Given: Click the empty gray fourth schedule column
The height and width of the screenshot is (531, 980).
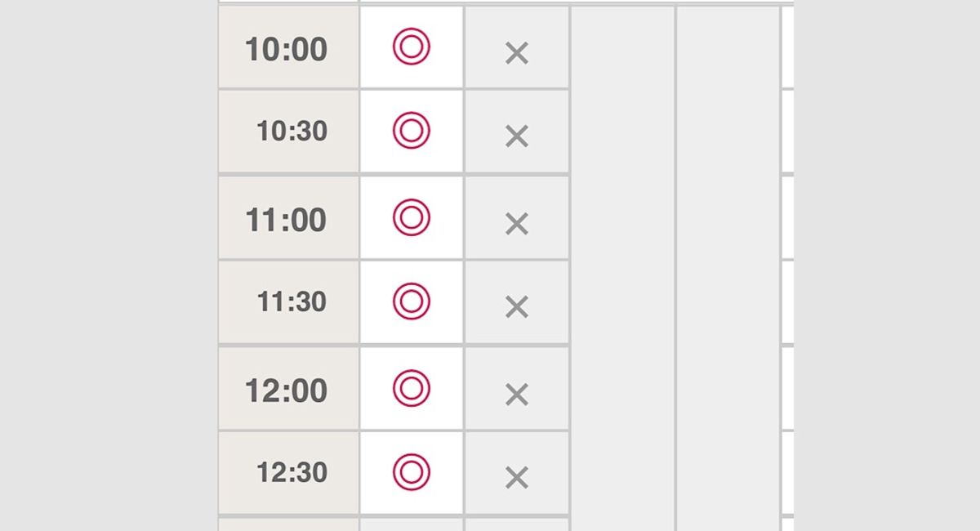Looking at the screenshot, I should click(x=728, y=268).
